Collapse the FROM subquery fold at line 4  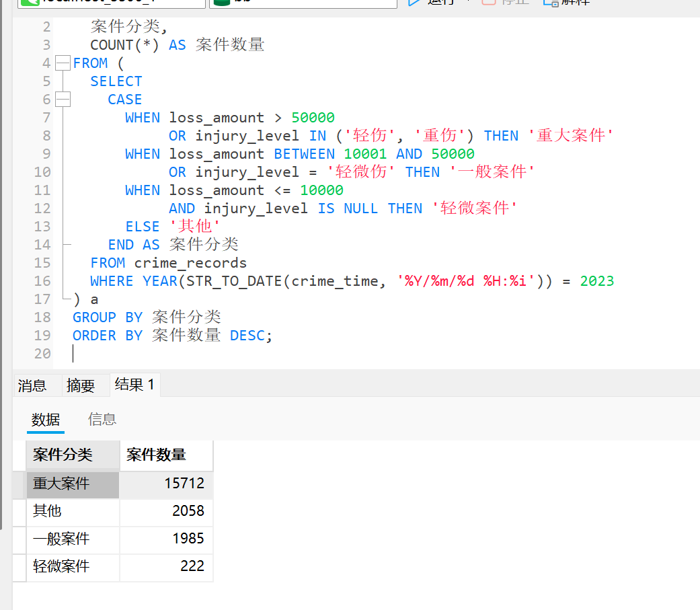click(62, 63)
